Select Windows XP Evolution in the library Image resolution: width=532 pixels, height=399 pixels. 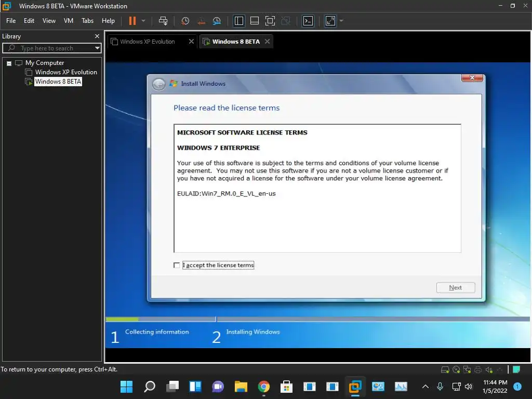[66, 72]
